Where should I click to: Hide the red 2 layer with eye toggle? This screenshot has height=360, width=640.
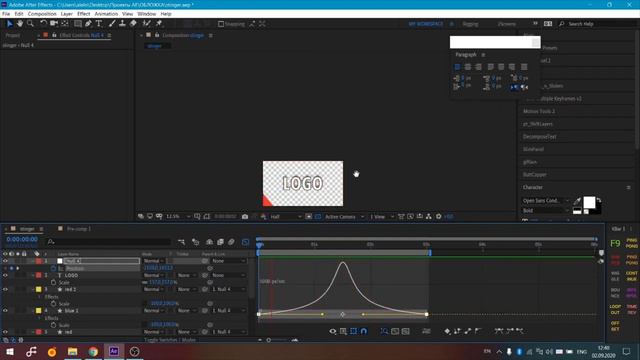tap(5, 289)
